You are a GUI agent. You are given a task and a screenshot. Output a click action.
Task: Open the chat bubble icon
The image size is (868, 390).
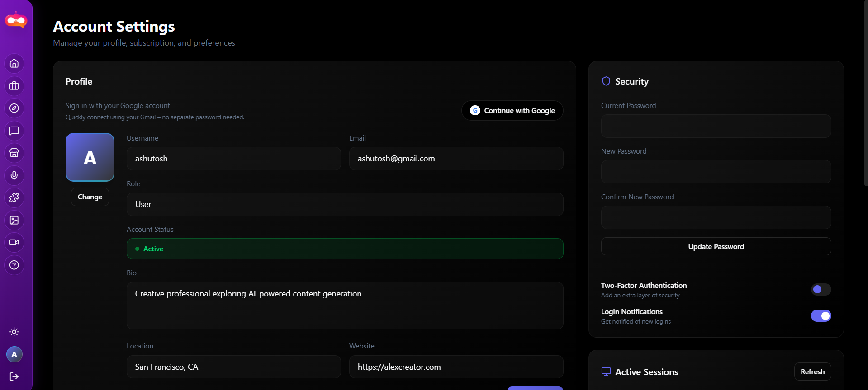[14, 131]
